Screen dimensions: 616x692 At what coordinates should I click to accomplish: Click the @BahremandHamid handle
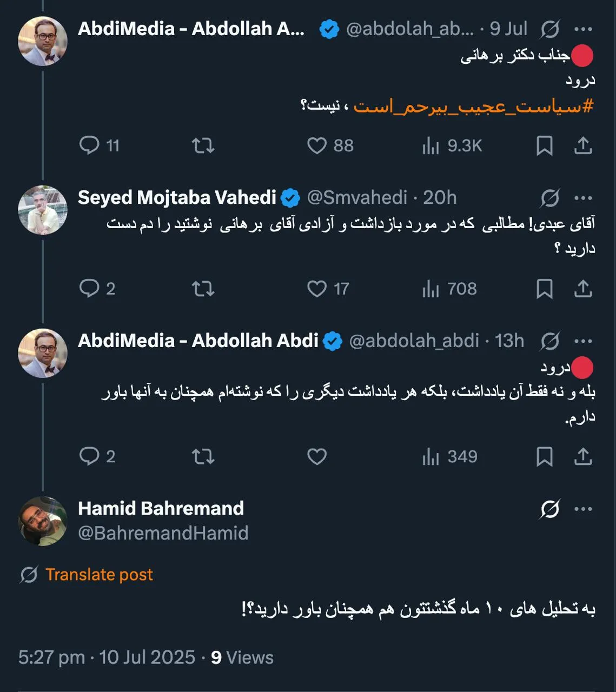[x=162, y=533]
